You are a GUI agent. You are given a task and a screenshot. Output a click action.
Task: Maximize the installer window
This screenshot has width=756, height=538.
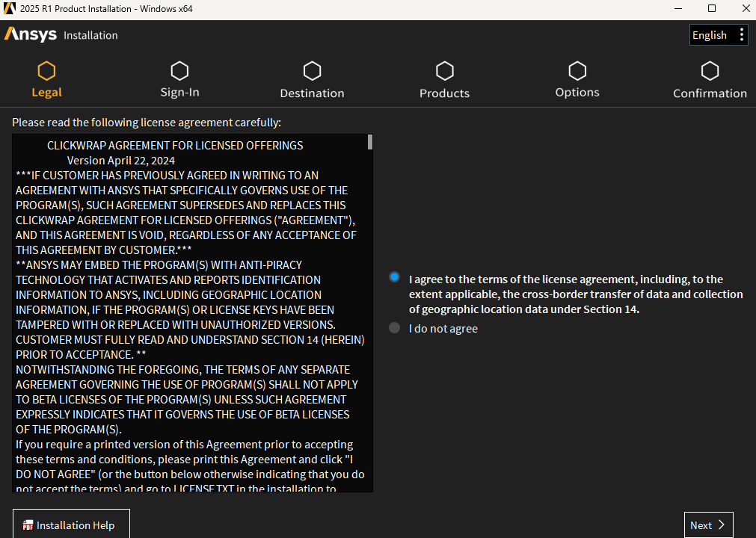712,9
